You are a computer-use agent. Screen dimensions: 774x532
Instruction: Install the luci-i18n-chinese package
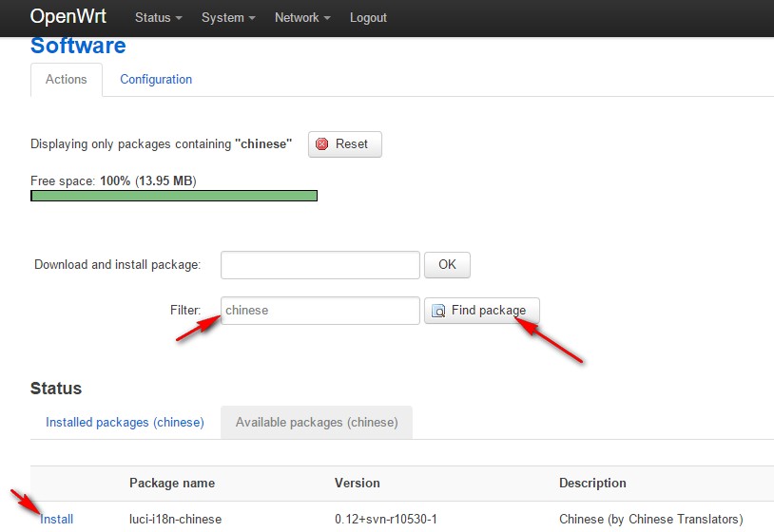pyautogui.click(x=57, y=519)
